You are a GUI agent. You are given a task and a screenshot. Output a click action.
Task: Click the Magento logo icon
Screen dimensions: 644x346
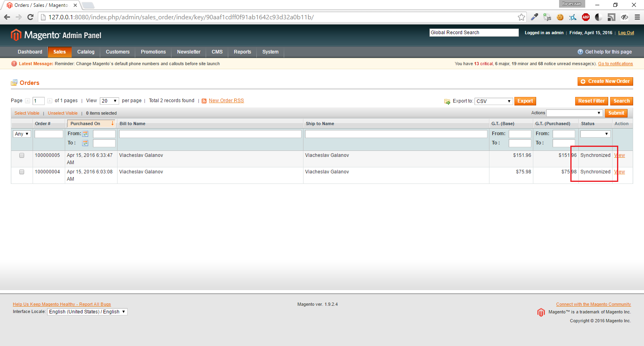click(16, 35)
